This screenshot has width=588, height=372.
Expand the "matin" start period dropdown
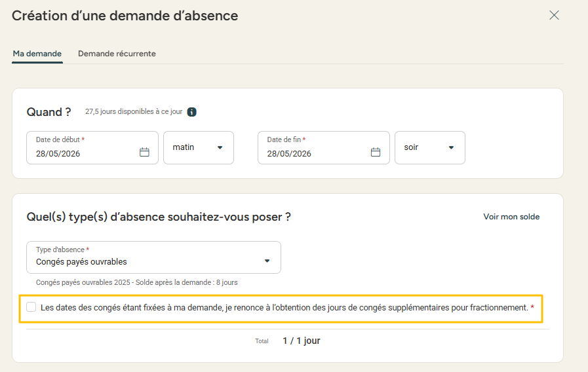coord(199,147)
